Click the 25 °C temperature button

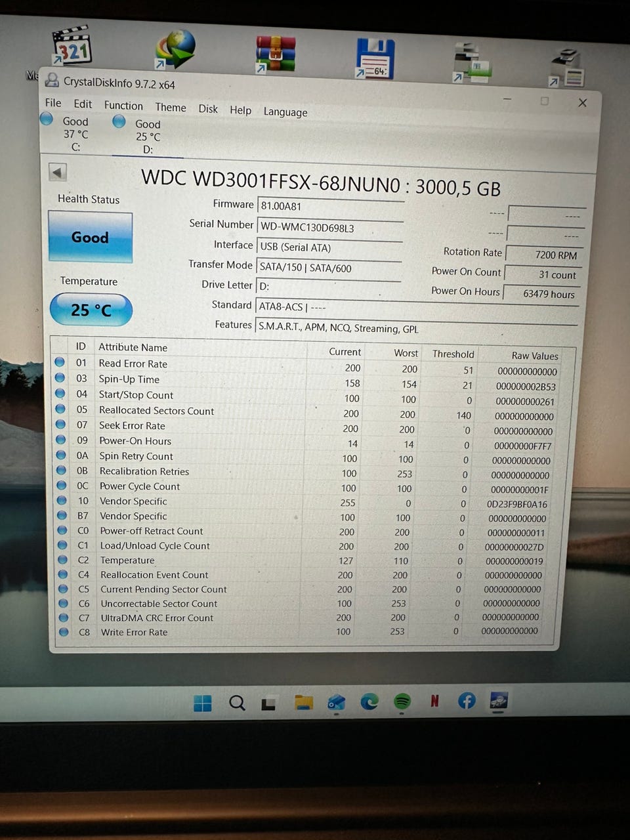pos(91,310)
